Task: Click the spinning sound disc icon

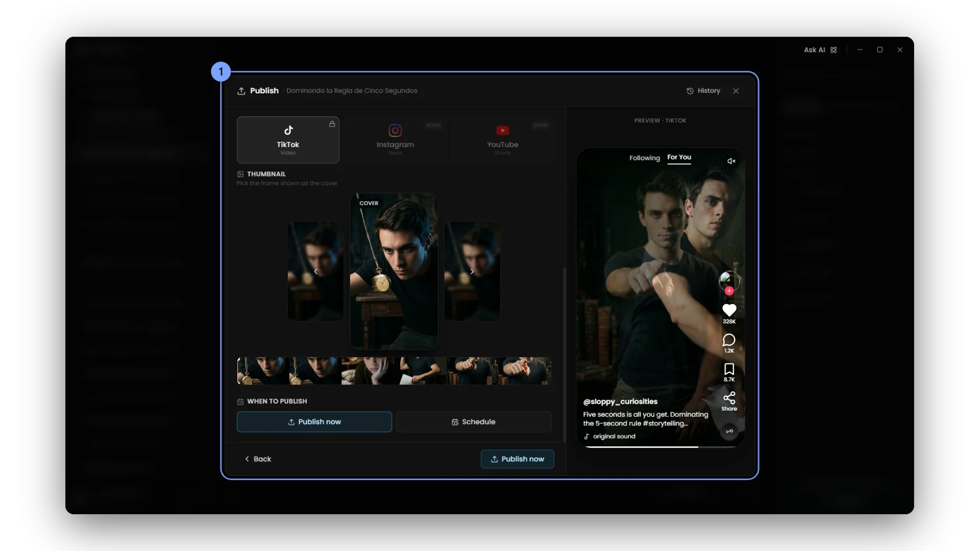Action: coord(729,431)
